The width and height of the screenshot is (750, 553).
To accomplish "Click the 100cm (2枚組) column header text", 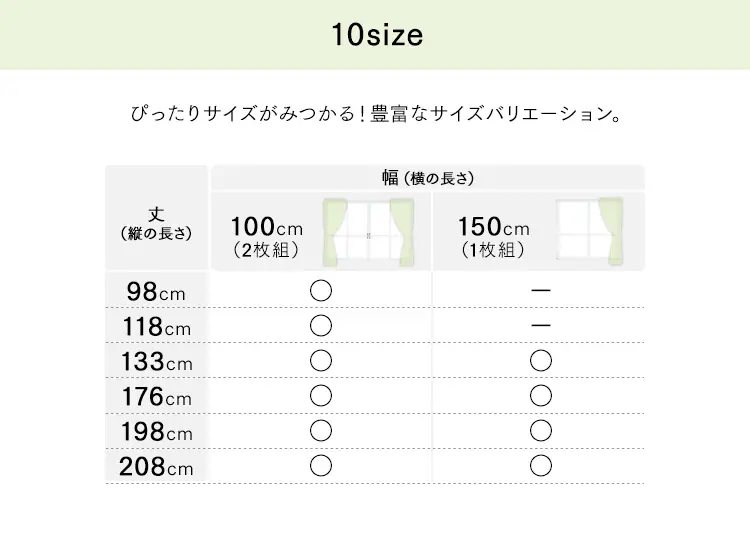I will click(x=266, y=237).
